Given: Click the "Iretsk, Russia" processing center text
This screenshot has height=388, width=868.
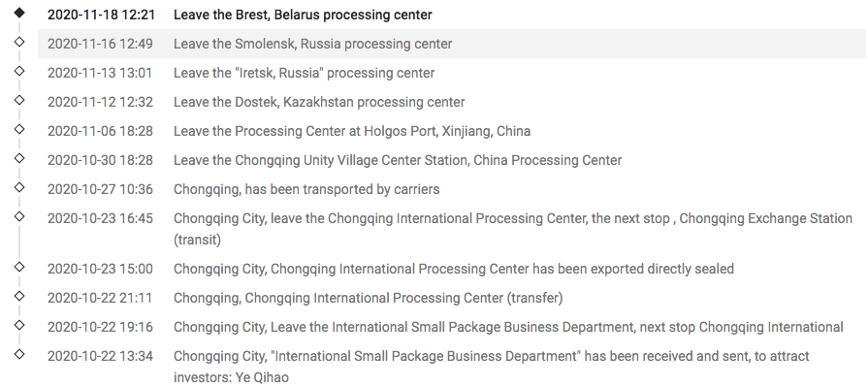Looking at the screenshot, I should [x=304, y=74].
